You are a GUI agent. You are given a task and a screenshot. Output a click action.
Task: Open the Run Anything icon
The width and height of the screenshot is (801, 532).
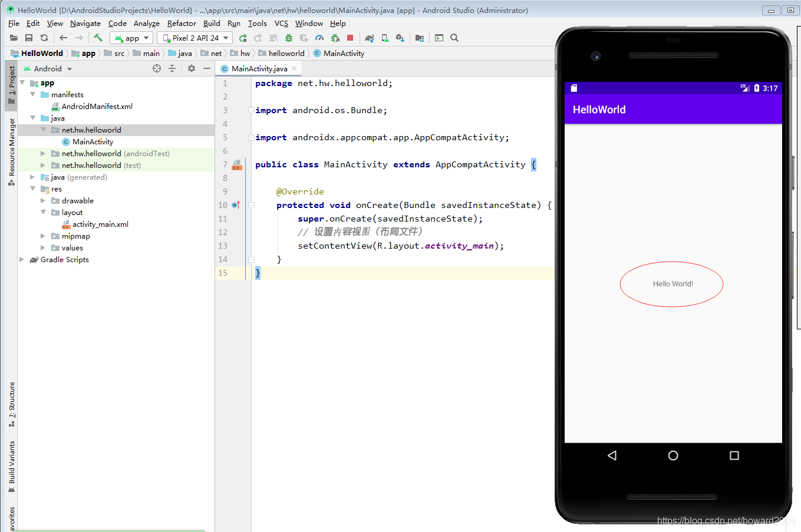439,38
